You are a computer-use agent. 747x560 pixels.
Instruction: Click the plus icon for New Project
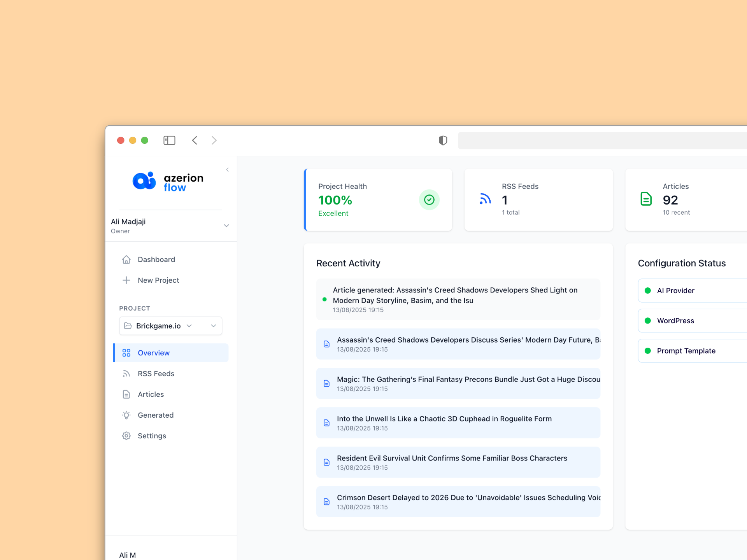[x=126, y=280]
